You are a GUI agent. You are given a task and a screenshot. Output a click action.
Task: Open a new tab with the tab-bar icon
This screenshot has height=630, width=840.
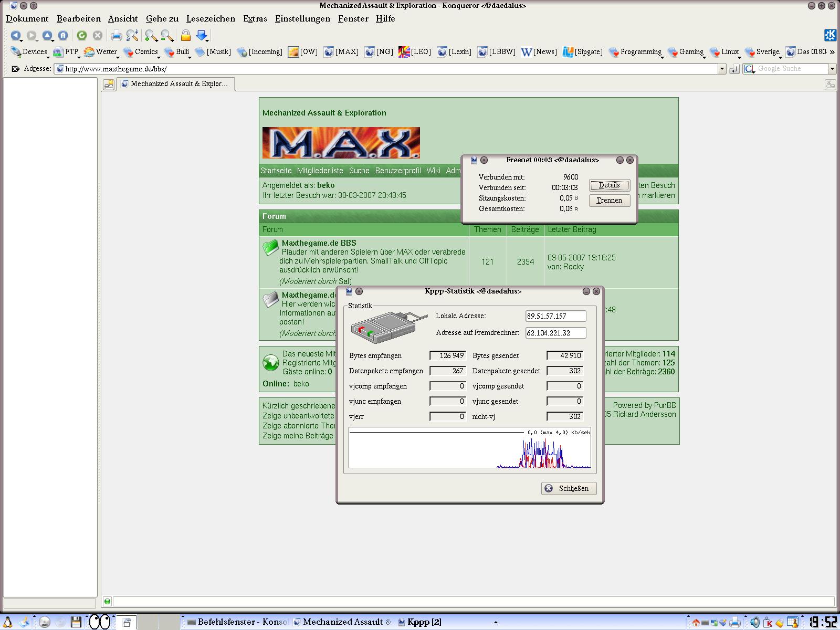pyautogui.click(x=109, y=84)
